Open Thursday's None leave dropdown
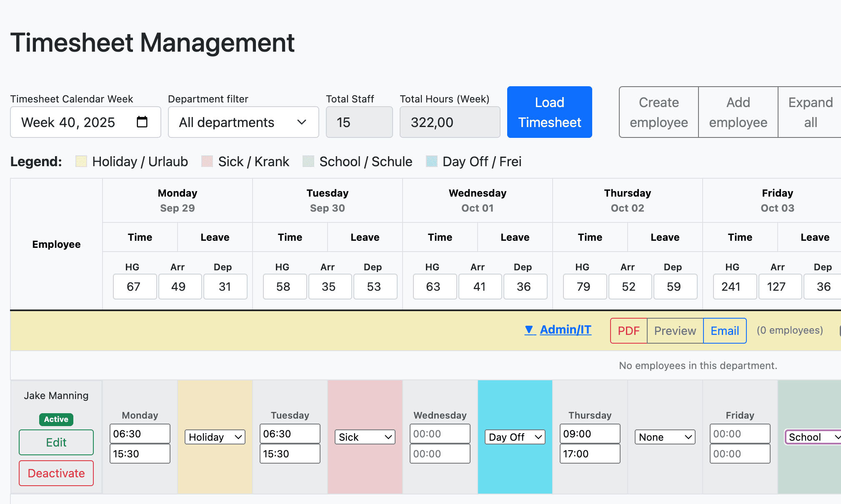841x504 pixels. click(x=665, y=437)
